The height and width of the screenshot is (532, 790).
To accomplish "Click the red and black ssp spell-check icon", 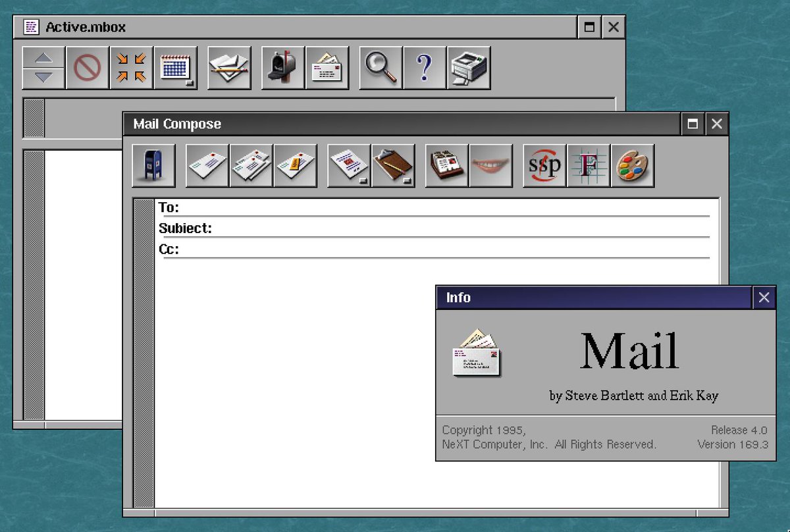I will pyautogui.click(x=544, y=166).
